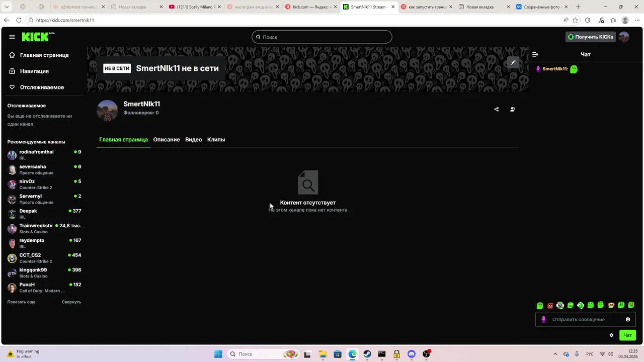Open OBS Studio from the taskbar
Screen dimensions: 644x362
[x=427, y=354]
